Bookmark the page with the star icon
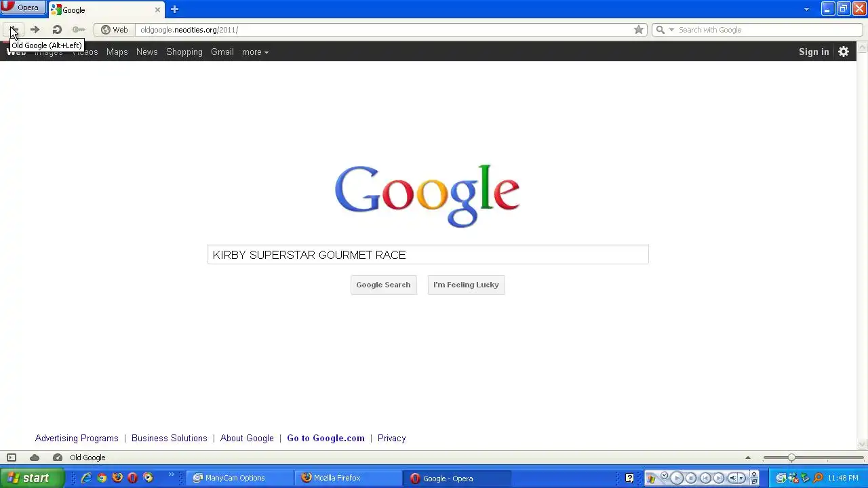868x488 pixels. point(639,30)
